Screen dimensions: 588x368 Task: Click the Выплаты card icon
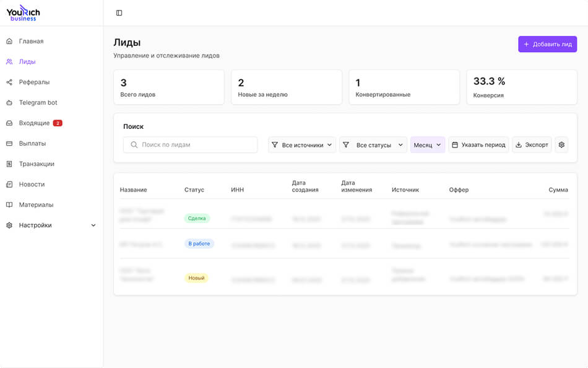(x=9, y=144)
